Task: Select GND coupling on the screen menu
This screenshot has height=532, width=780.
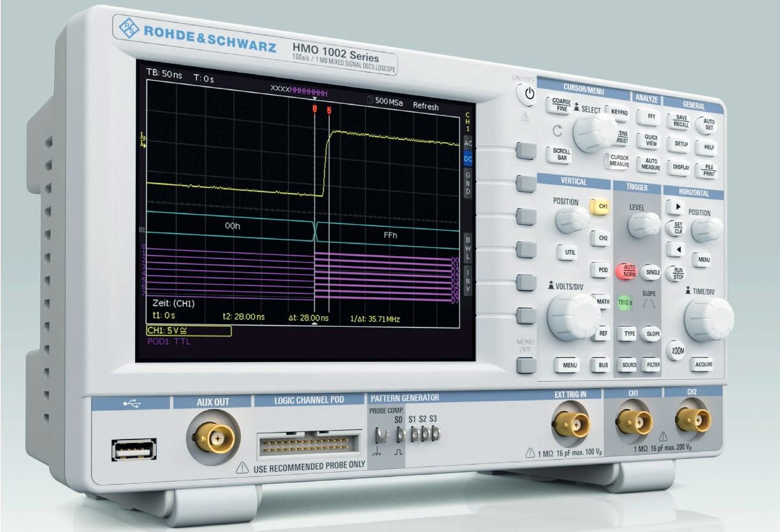Action: pyautogui.click(x=468, y=183)
